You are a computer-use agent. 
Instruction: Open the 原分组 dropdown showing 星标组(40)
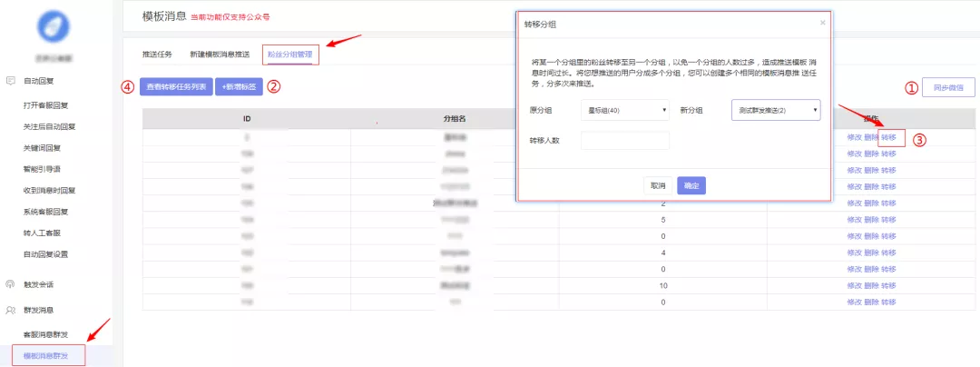[x=625, y=110]
